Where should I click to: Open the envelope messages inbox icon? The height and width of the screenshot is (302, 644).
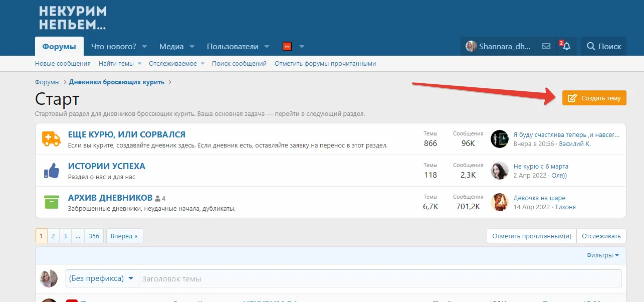546,46
